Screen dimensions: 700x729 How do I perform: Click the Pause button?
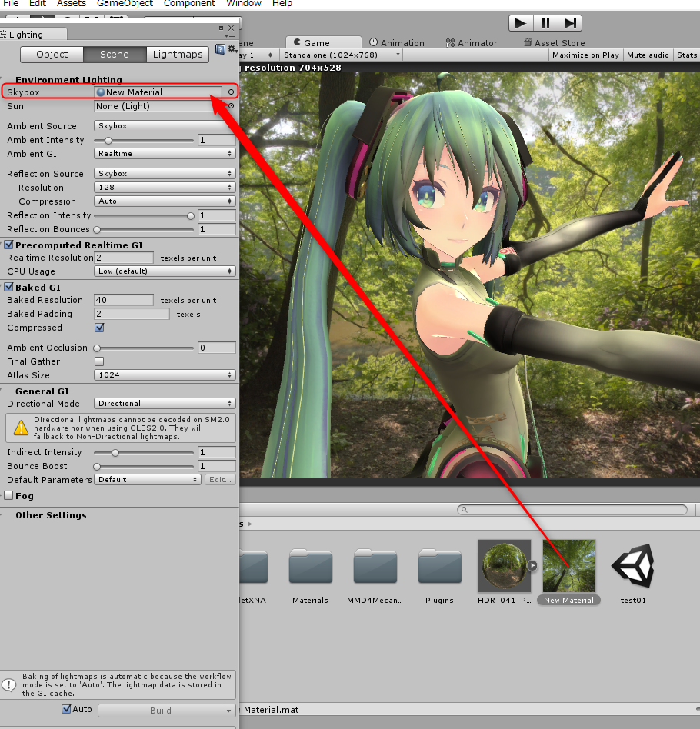click(545, 23)
